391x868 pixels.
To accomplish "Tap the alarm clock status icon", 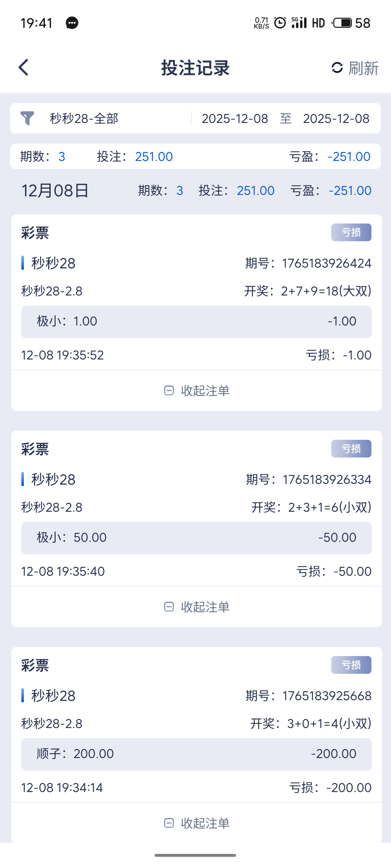I will [280, 23].
